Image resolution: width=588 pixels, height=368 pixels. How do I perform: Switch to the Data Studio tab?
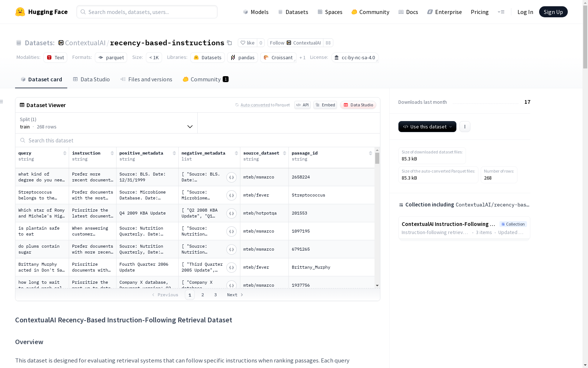tap(91, 79)
